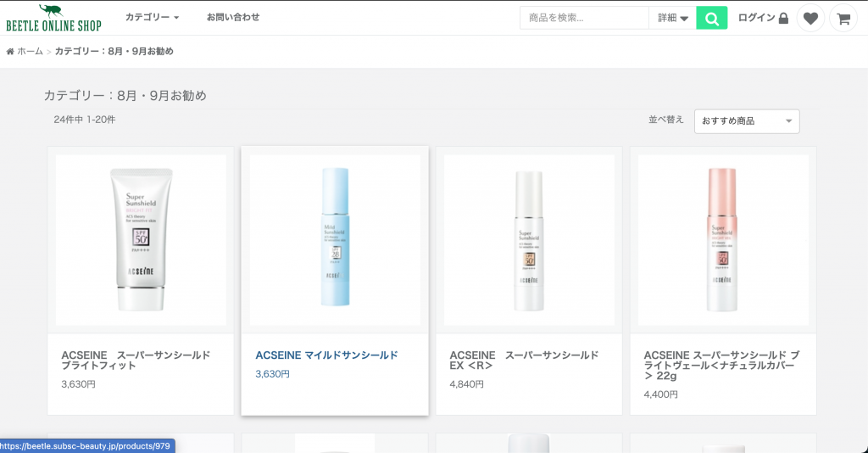The height and width of the screenshot is (453, 868).
Task: Click the green search magnifier button
Action: [x=711, y=19]
